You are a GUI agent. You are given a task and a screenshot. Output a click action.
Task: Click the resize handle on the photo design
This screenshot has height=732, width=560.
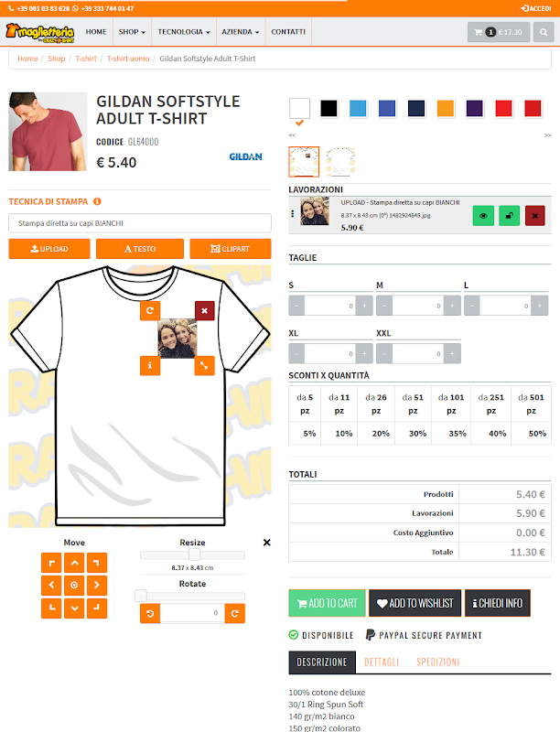tap(204, 365)
